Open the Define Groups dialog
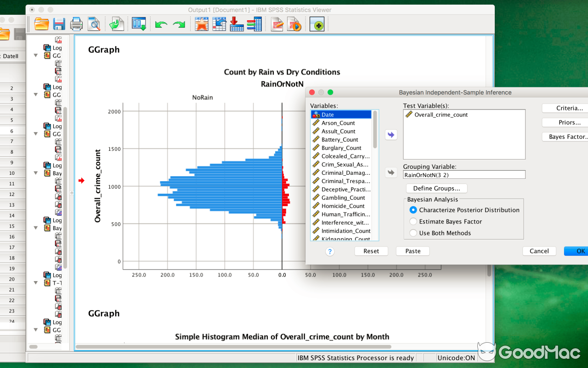 [x=436, y=188]
